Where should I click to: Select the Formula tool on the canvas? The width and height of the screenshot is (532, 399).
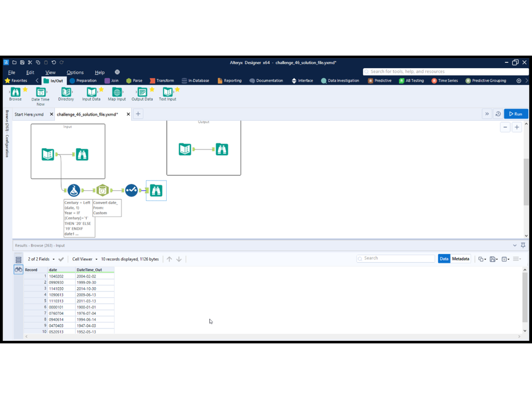73,190
